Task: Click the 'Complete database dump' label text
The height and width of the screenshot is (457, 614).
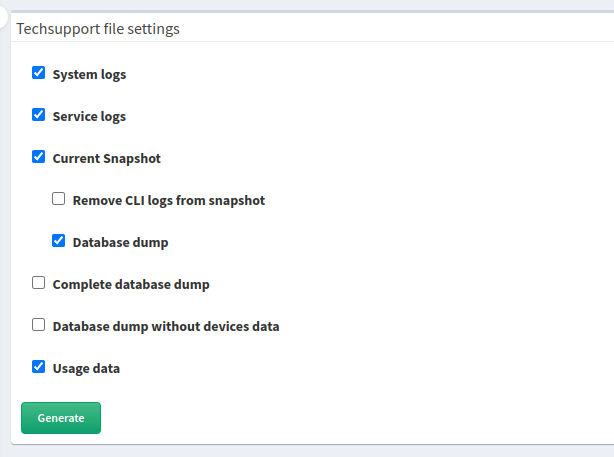Action: (x=131, y=284)
